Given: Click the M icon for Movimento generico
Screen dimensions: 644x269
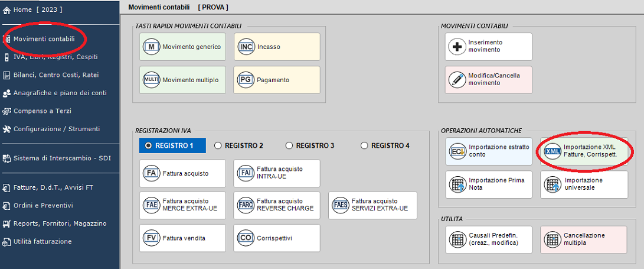Looking at the screenshot, I should (152, 47).
